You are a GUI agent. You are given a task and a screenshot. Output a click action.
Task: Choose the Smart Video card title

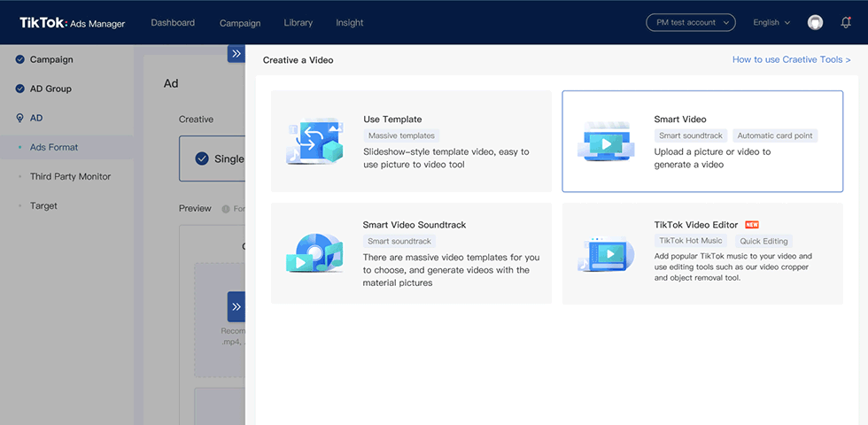(x=680, y=119)
